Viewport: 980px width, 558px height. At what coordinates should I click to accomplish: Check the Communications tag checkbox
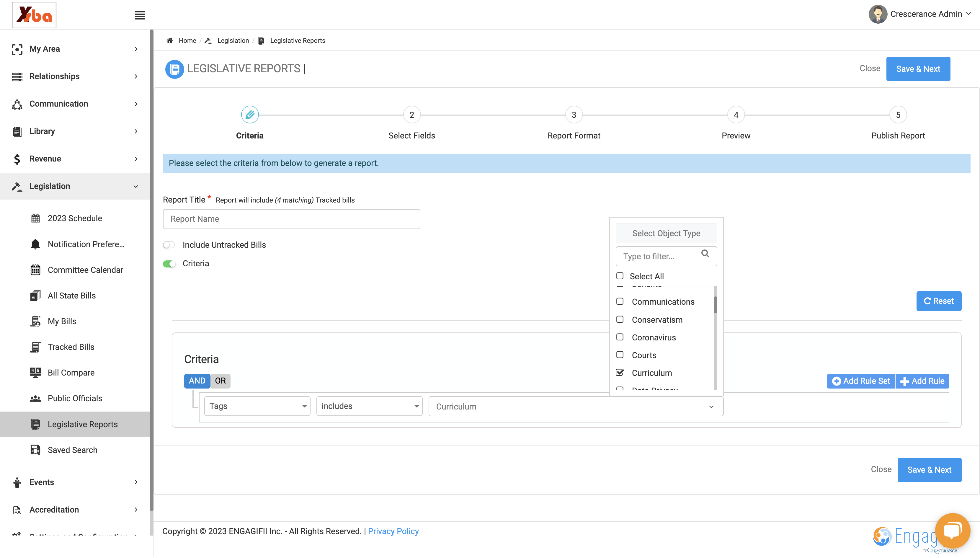tap(620, 302)
